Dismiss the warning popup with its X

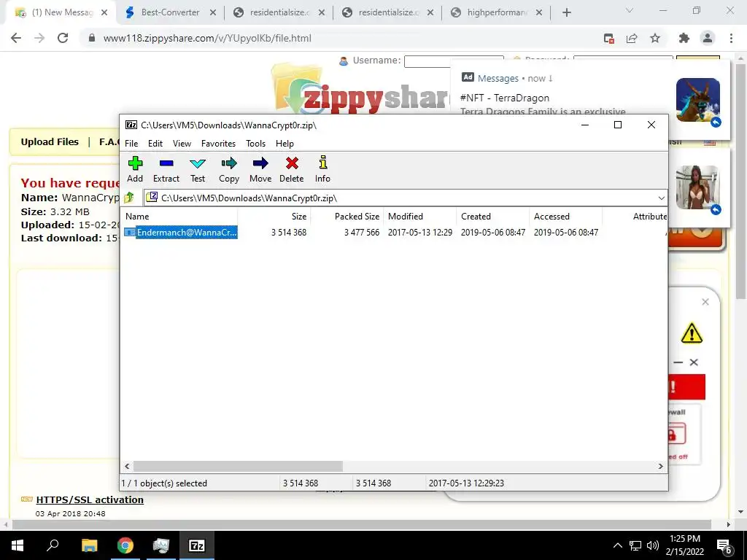pyautogui.click(x=705, y=302)
